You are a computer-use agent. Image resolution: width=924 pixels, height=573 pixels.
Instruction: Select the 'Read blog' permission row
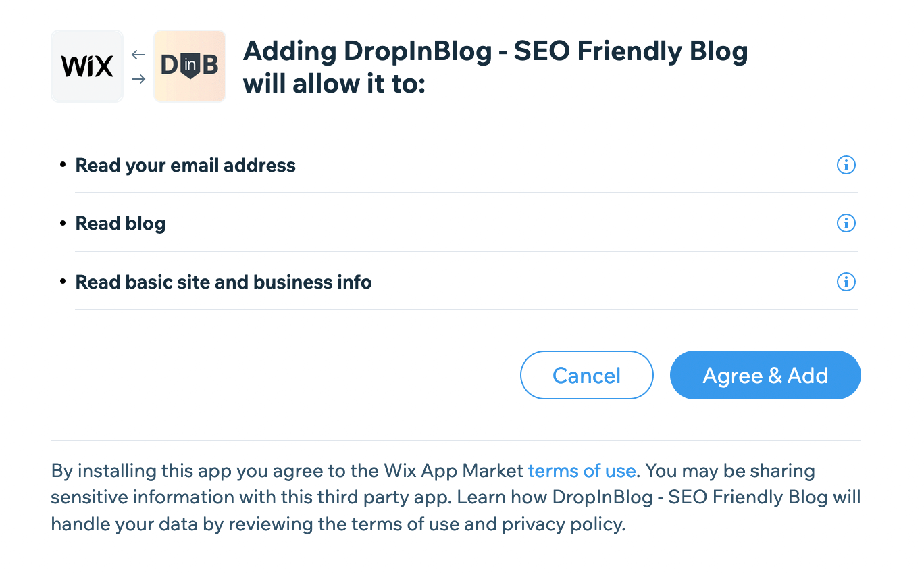[120, 223]
